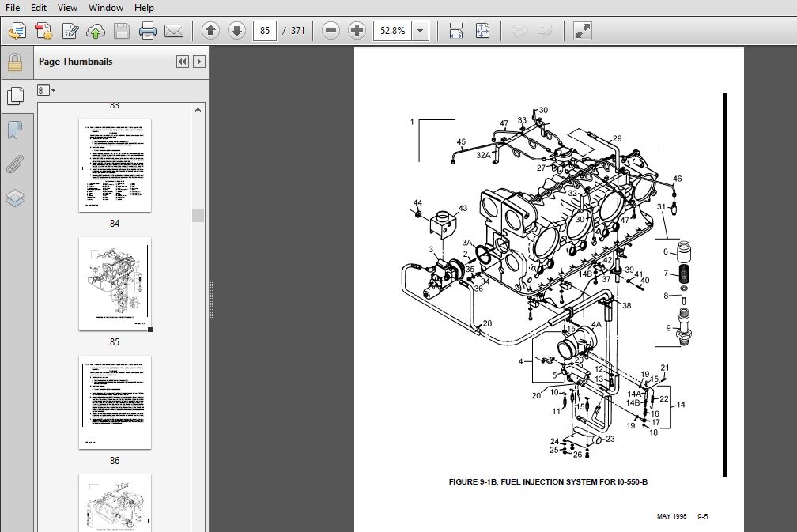Open the Bookmarks panel icon
This screenshot has height=532, width=797.
(x=15, y=130)
